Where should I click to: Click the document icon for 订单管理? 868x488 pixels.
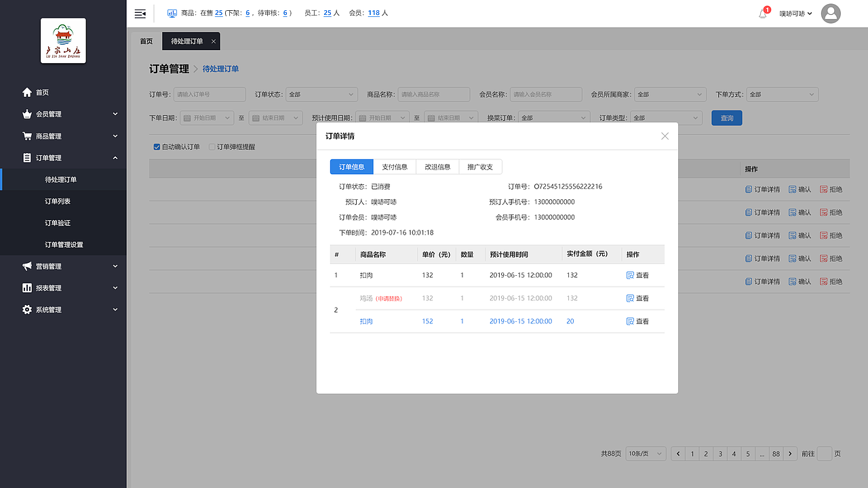[27, 158]
